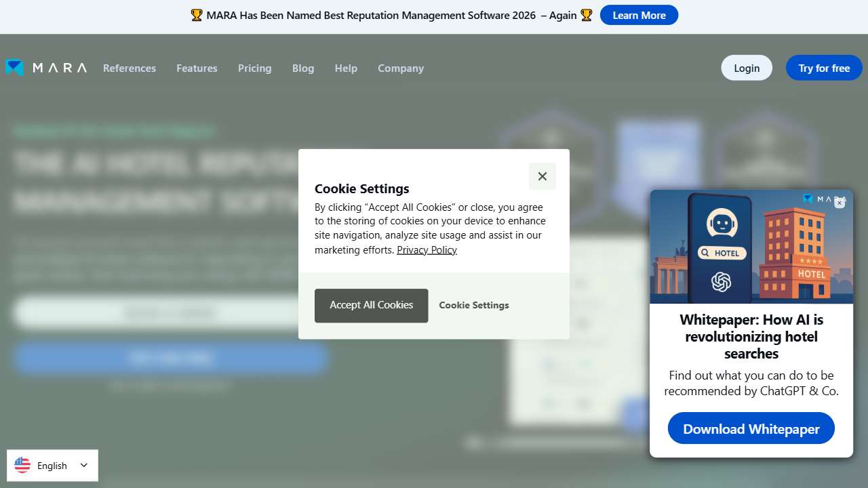Viewport: 868px width, 488px height.
Task: Expand the English language dropdown arrow
Action: coord(84,465)
